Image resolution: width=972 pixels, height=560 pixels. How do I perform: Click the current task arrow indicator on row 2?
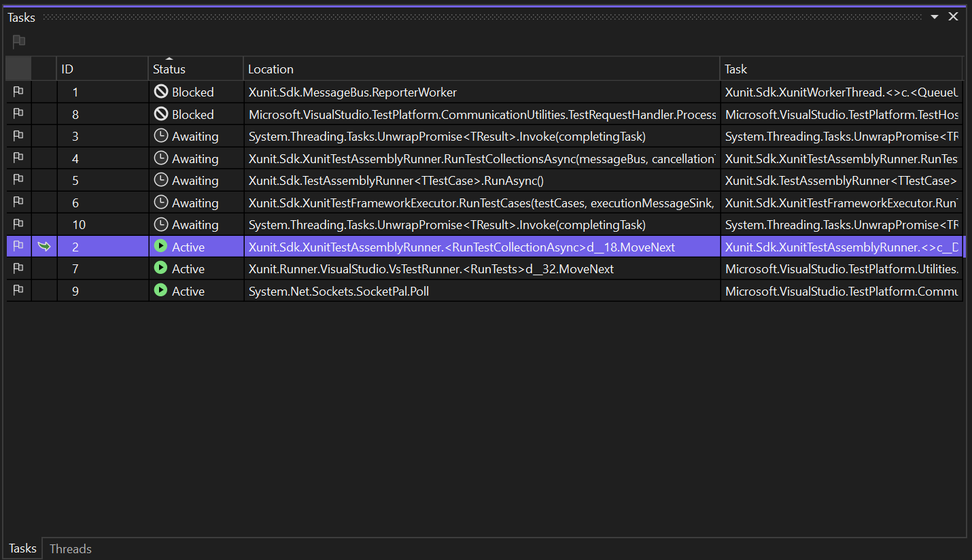pyautogui.click(x=44, y=247)
